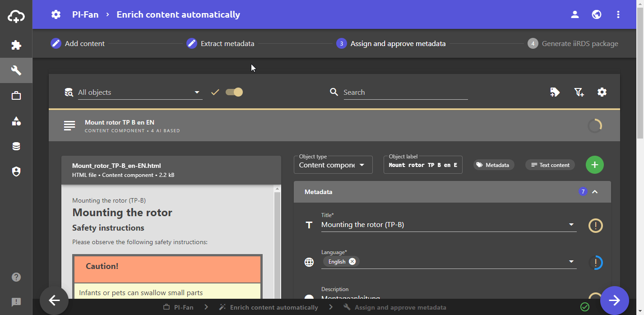Select the wrench tools sidebar icon
The height and width of the screenshot is (315, 644).
pyautogui.click(x=16, y=70)
